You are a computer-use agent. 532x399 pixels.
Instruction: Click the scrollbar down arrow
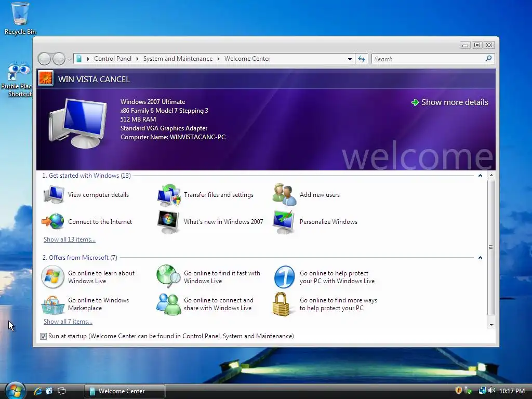click(491, 325)
